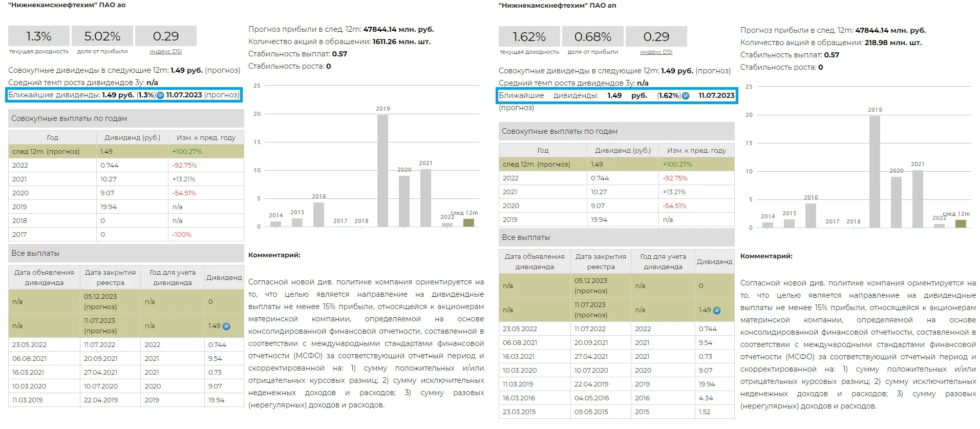Click the 2016 bar in the right chart
The width and height of the screenshot is (980, 429).
coord(811,215)
